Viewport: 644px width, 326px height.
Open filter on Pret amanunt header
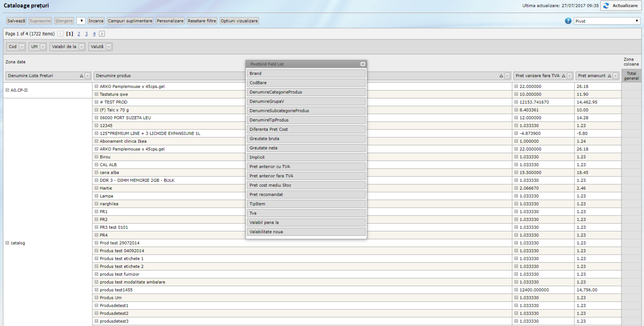616,76
